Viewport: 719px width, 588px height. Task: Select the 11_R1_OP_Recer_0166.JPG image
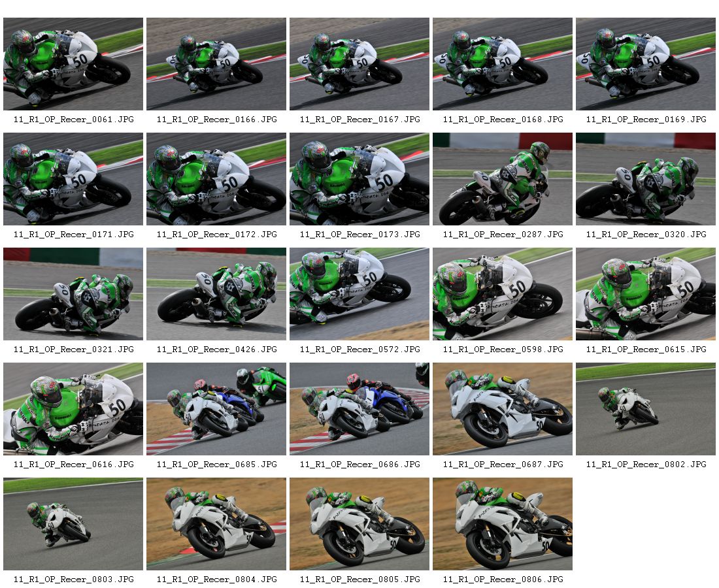coord(216,64)
